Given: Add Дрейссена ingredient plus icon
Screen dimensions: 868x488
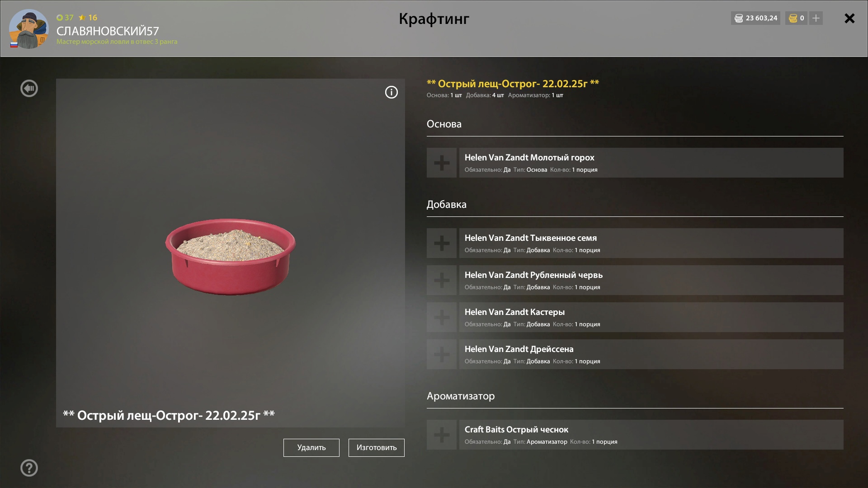Looking at the screenshot, I should point(442,354).
